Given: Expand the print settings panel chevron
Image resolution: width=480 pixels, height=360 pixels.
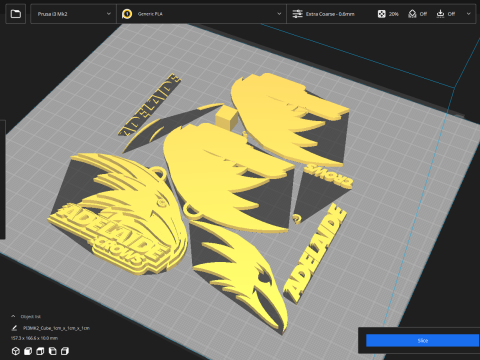Looking at the screenshot, I should 468,14.
